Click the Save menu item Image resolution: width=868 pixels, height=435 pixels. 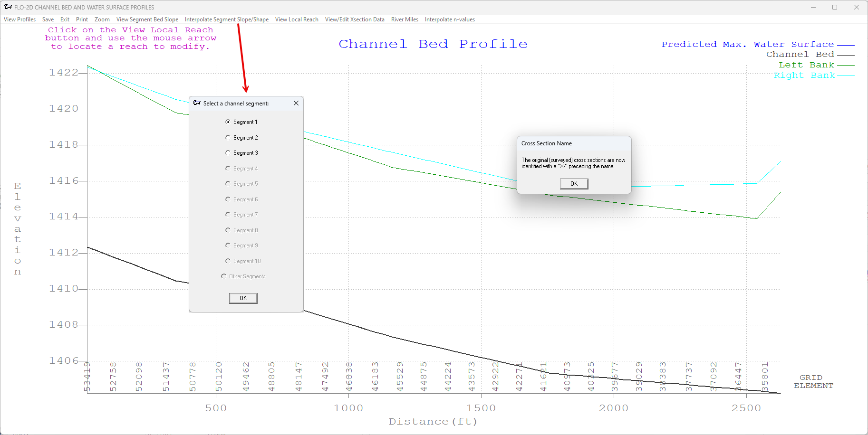coord(48,19)
